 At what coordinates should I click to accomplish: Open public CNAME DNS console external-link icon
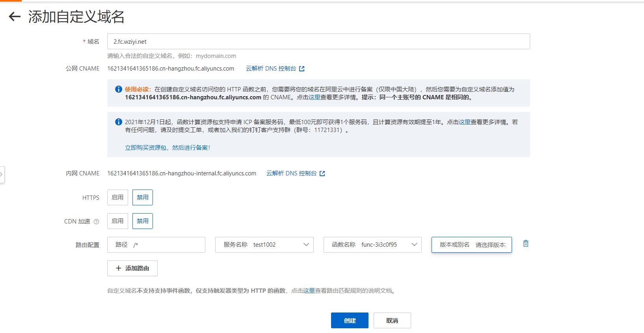pyautogui.click(x=302, y=69)
